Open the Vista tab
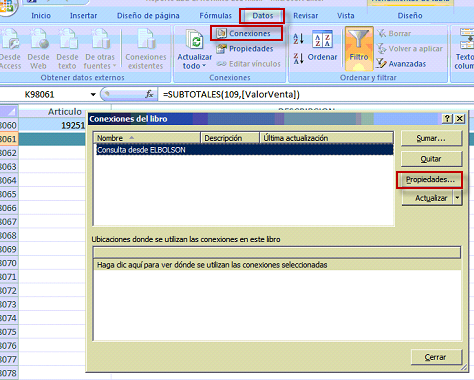The height and width of the screenshot is (380, 474). [345, 16]
